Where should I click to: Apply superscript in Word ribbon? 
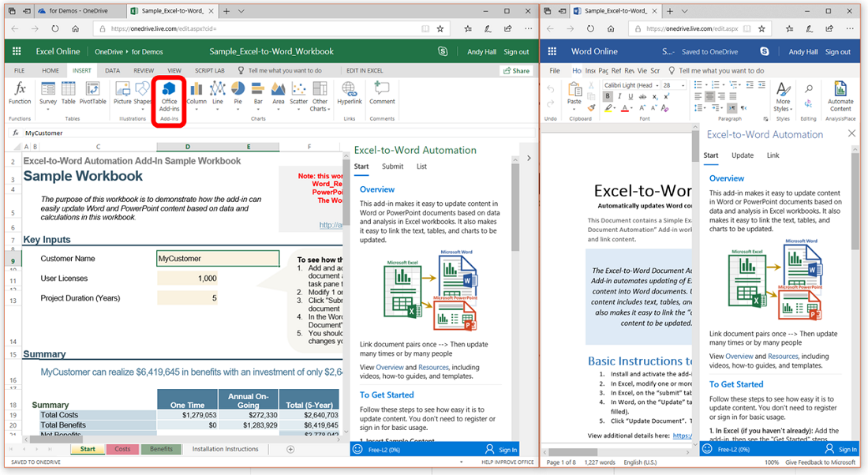(x=667, y=97)
